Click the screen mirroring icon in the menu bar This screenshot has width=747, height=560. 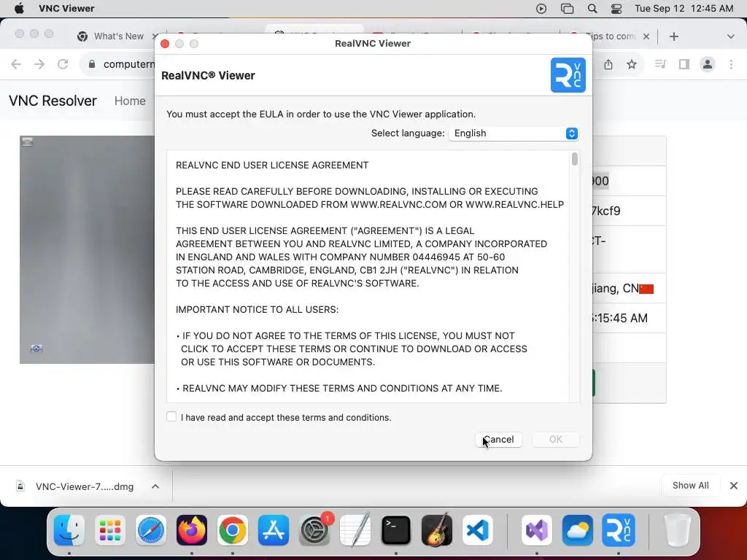pos(567,9)
